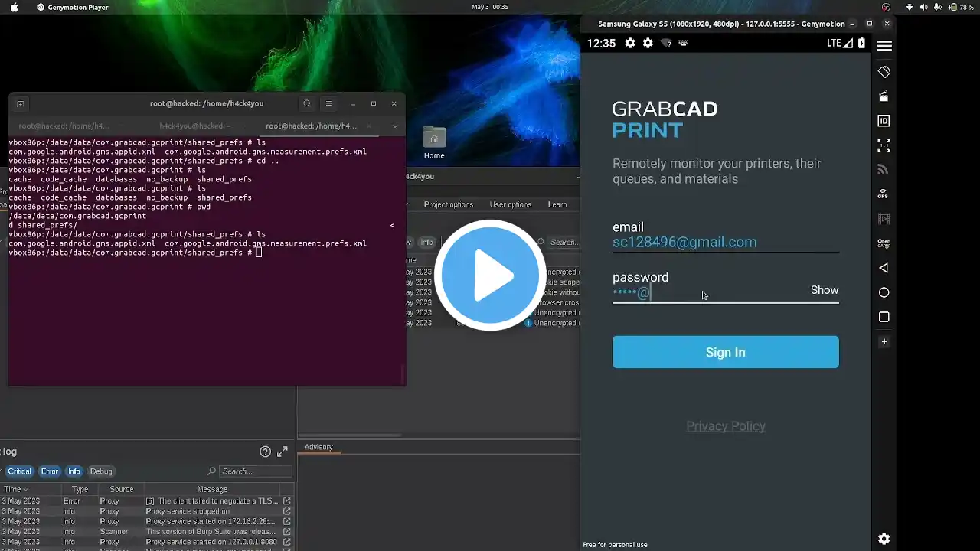Switch to first root@hacked terminal tab
This screenshot has height=551, width=980.
coord(64,126)
